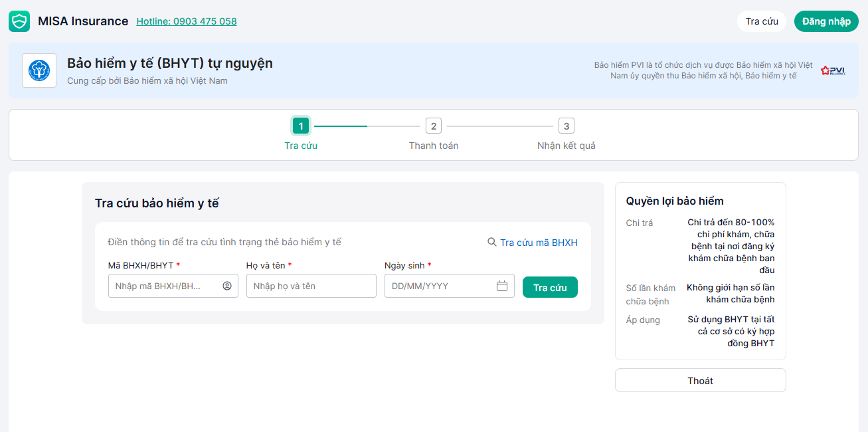
Task: Select step 1 Tra cứu indicator
Action: pyautogui.click(x=301, y=126)
